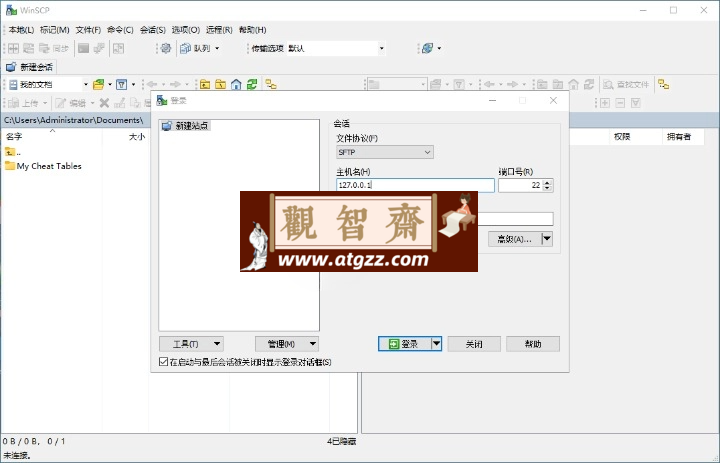Expand the 我的文档 local drive dropdown
Viewport: 720px width, 463px height.
(85, 85)
